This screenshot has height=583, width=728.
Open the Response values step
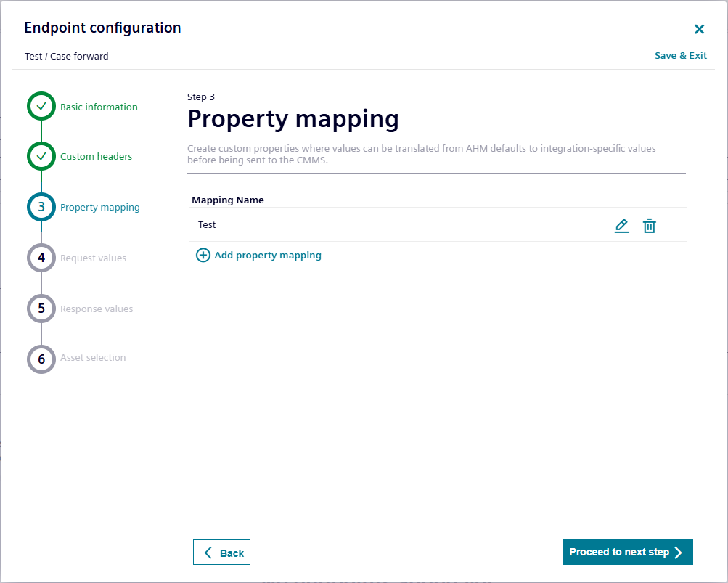pyautogui.click(x=97, y=309)
